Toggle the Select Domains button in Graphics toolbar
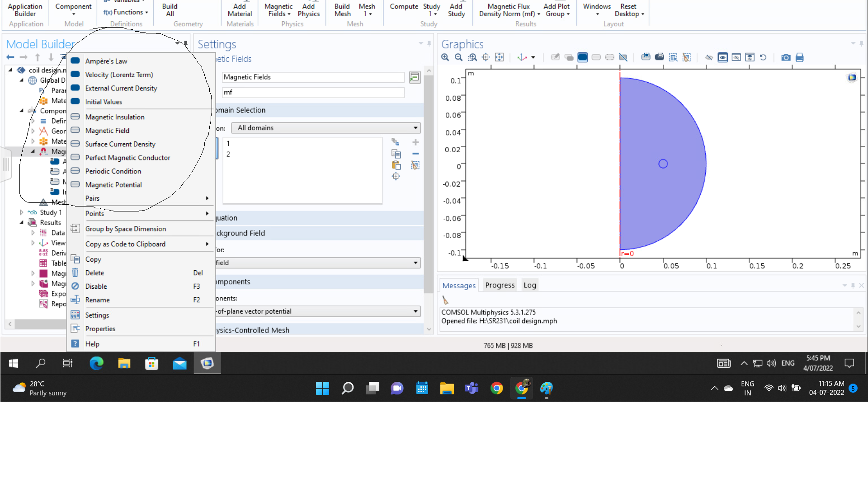Viewport: 868px width, 488px height. coord(583,57)
